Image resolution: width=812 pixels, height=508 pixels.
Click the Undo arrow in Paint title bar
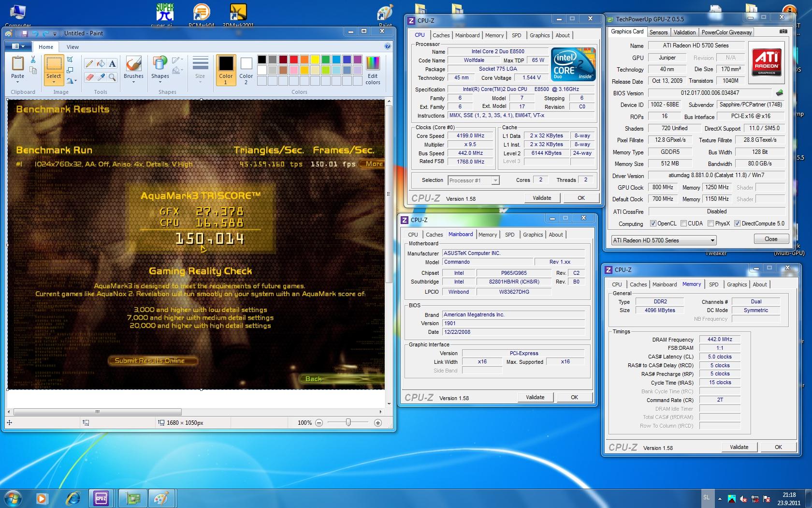point(35,33)
